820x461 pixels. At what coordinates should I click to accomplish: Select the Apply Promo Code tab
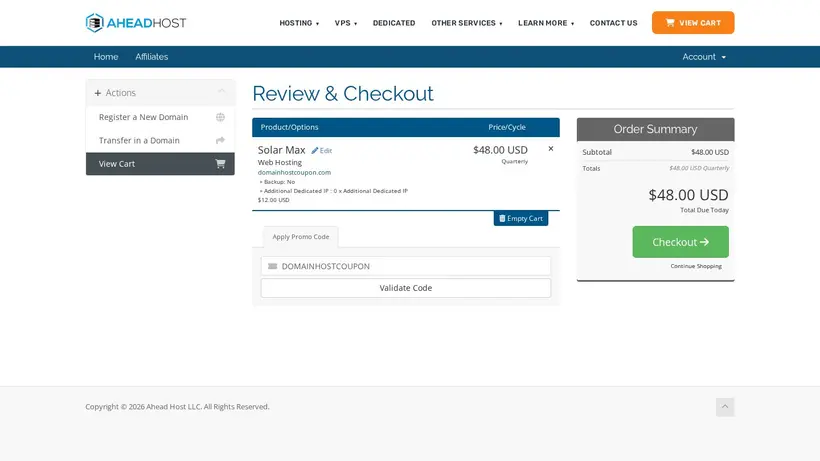point(301,237)
